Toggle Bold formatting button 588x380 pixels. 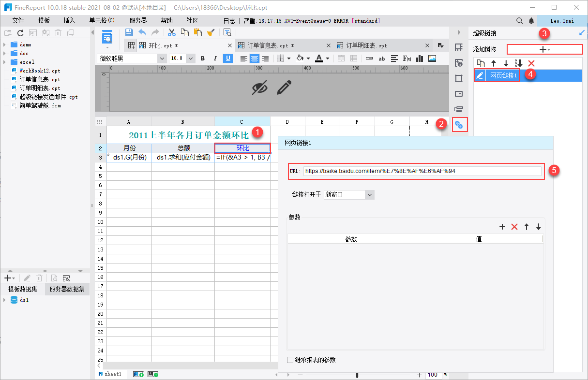203,58
